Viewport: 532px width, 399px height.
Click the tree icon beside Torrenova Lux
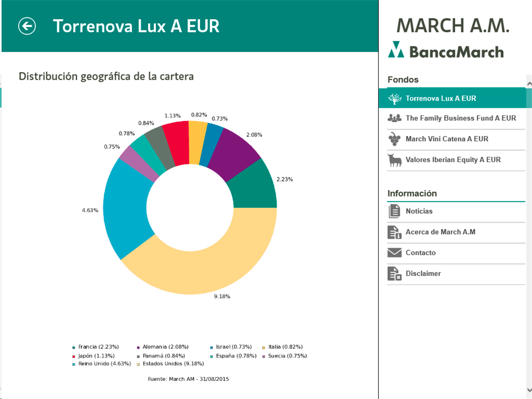click(395, 99)
